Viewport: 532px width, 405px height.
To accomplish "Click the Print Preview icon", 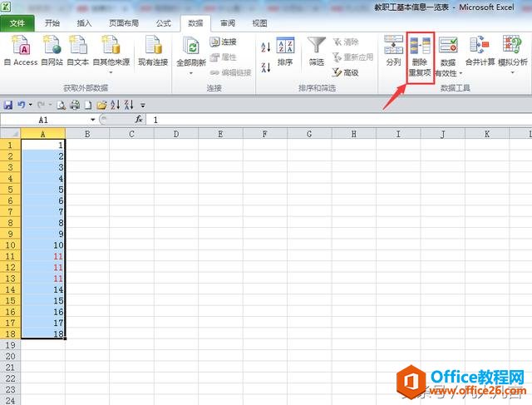I will pos(61,106).
